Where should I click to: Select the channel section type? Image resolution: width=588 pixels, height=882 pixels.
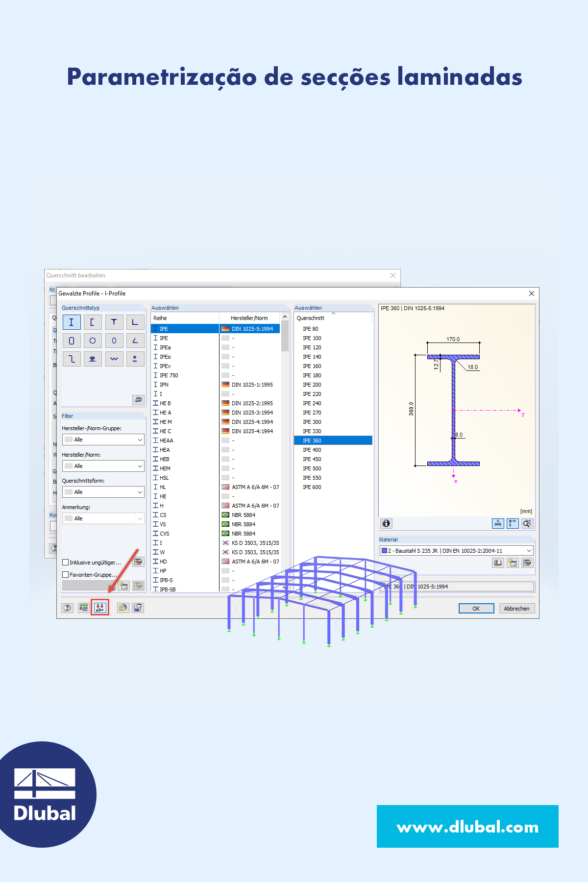pos(93,322)
